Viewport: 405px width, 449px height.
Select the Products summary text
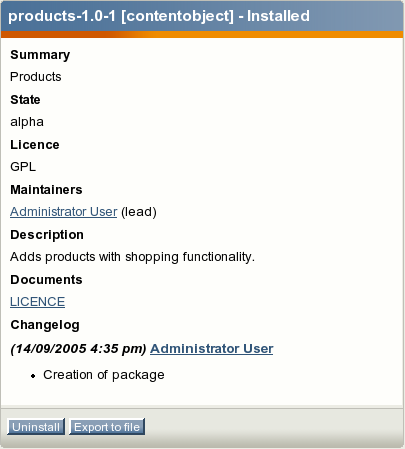[36, 77]
